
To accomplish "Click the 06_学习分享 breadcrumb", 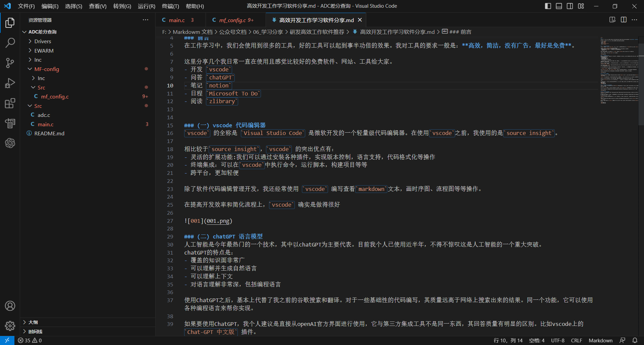I will pyautogui.click(x=268, y=32).
